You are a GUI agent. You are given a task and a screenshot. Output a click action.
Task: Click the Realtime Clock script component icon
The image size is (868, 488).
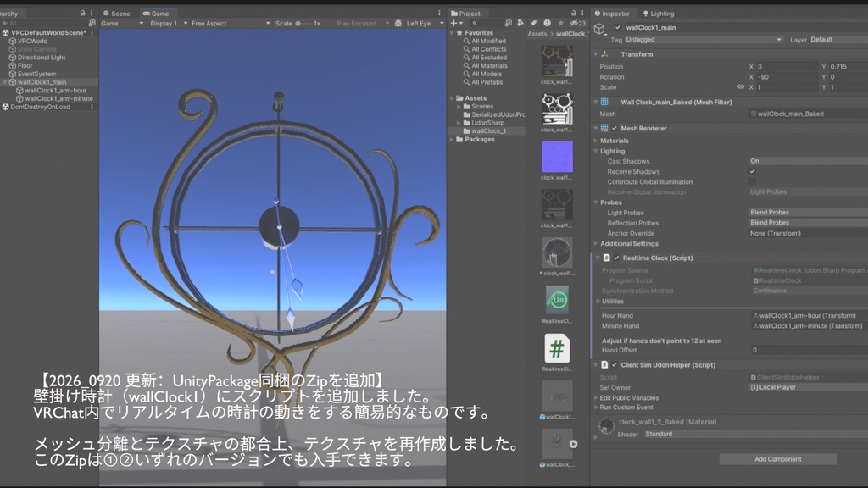(607, 258)
